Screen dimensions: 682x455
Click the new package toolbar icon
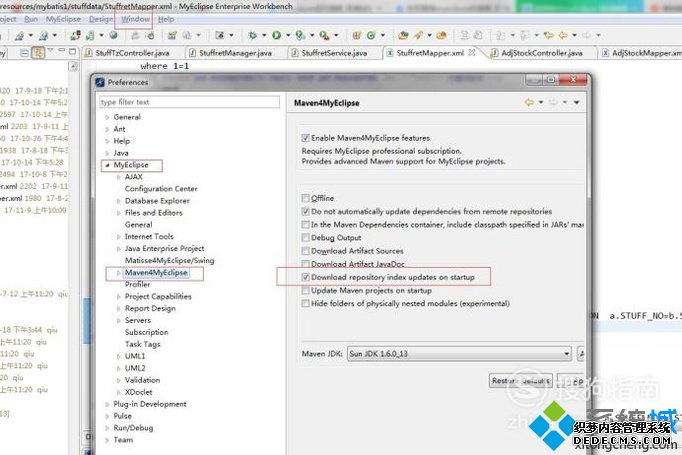357,35
